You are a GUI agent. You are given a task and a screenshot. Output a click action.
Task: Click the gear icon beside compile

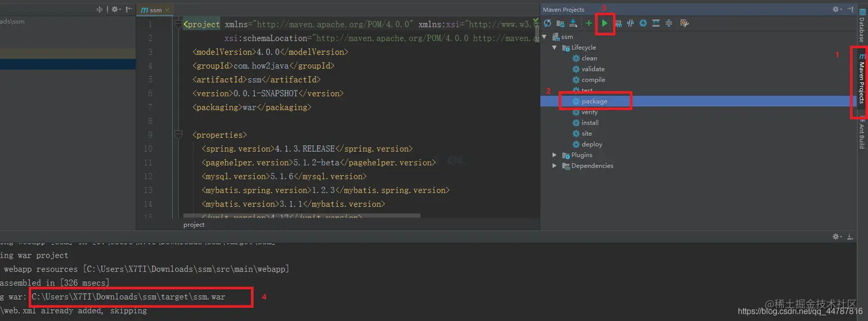[x=576, y=80]
